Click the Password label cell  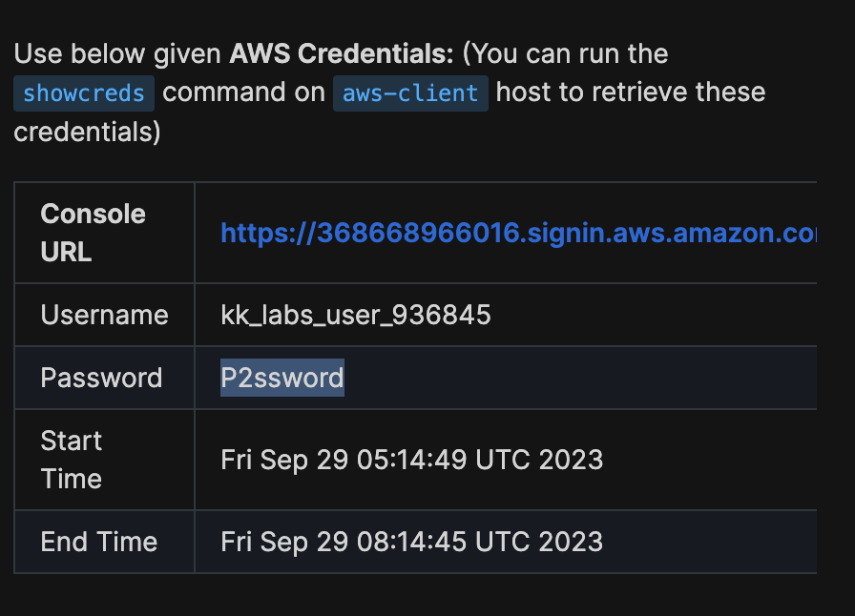tap(101, 378)
